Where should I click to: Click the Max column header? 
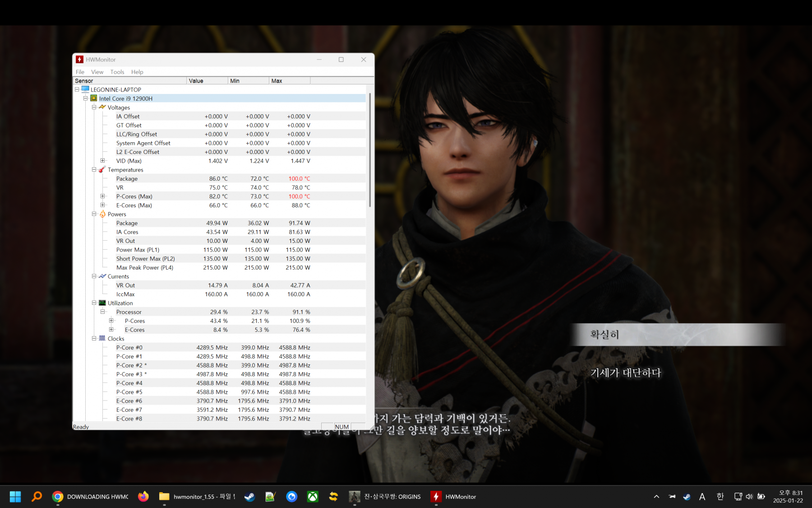pos(289,81)
